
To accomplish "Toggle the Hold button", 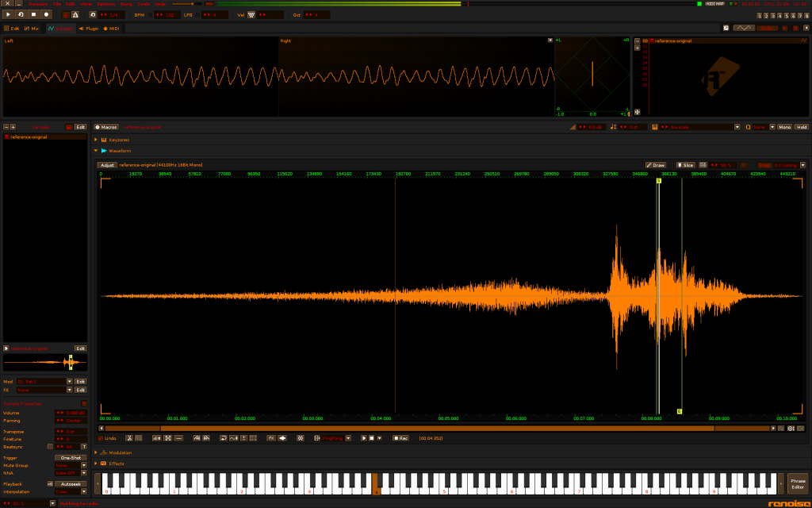I will 801,127.
